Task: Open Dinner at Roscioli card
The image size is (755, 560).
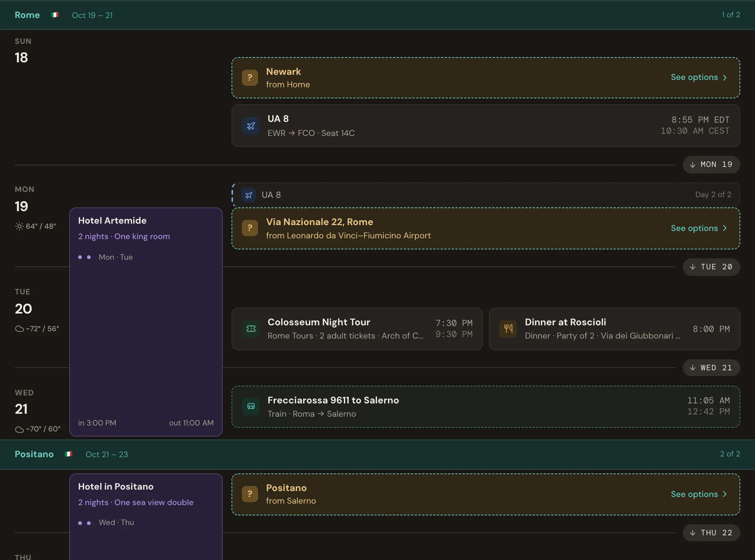Action: coord(614,329)
